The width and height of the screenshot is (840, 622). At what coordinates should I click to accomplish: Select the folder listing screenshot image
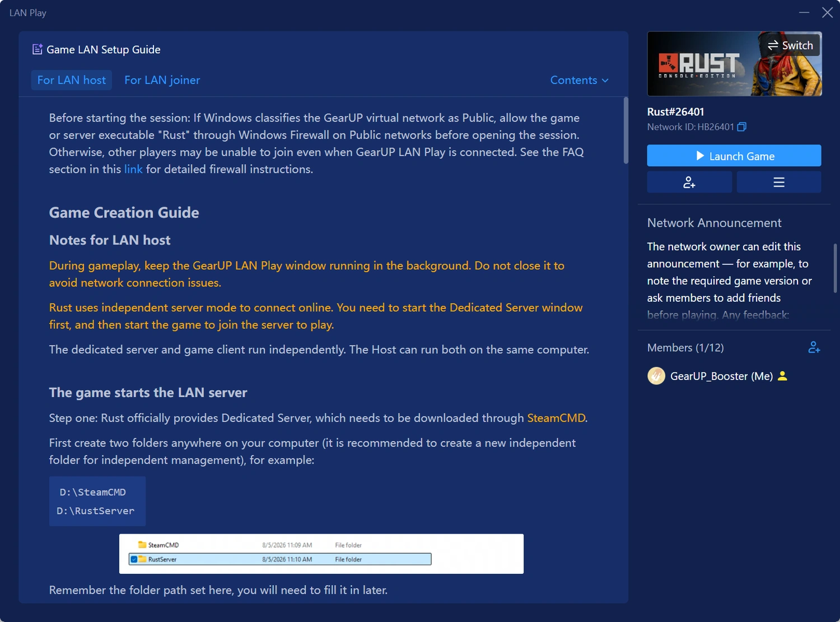pyautogui.click(x=321, y=554)
